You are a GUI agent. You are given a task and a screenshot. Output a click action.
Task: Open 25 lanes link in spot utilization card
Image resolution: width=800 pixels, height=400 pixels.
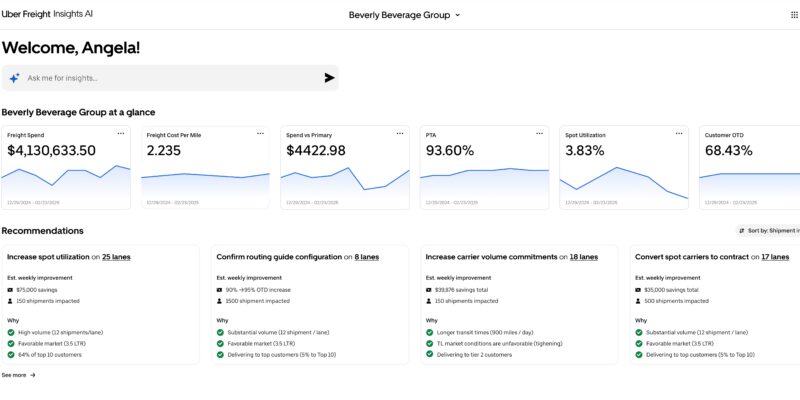116,257
